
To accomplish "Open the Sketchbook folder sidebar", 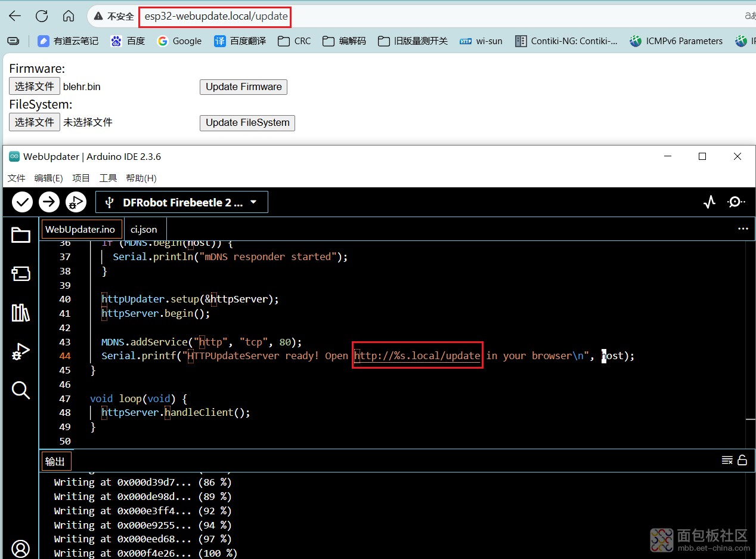I will tap(21, 236).
